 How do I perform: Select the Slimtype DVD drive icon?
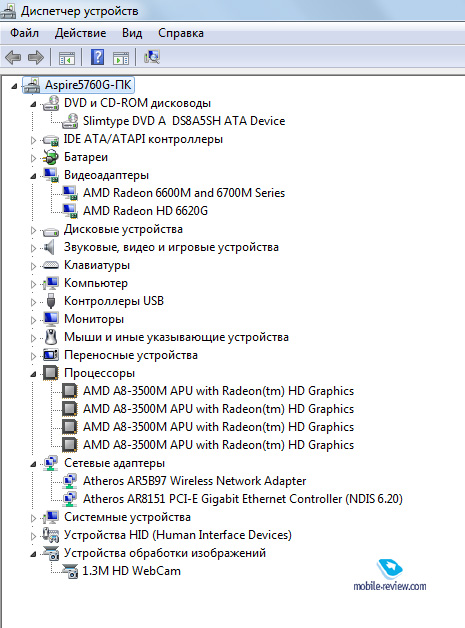(70, 121)
